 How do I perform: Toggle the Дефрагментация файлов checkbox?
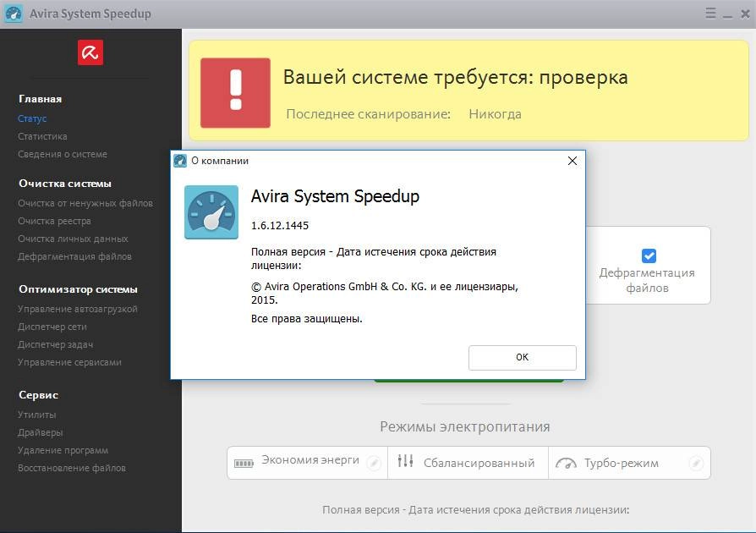coord(649,256)
